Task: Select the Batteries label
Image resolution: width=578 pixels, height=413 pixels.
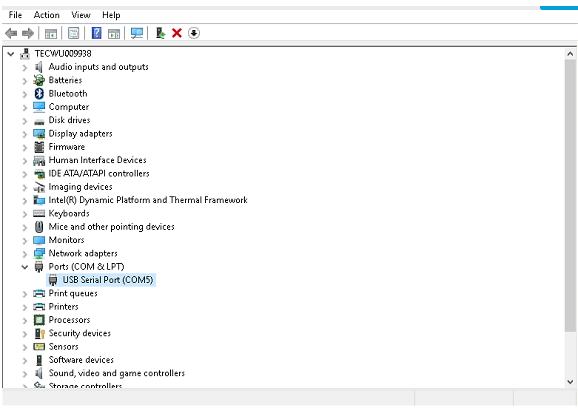Action: 65,80
